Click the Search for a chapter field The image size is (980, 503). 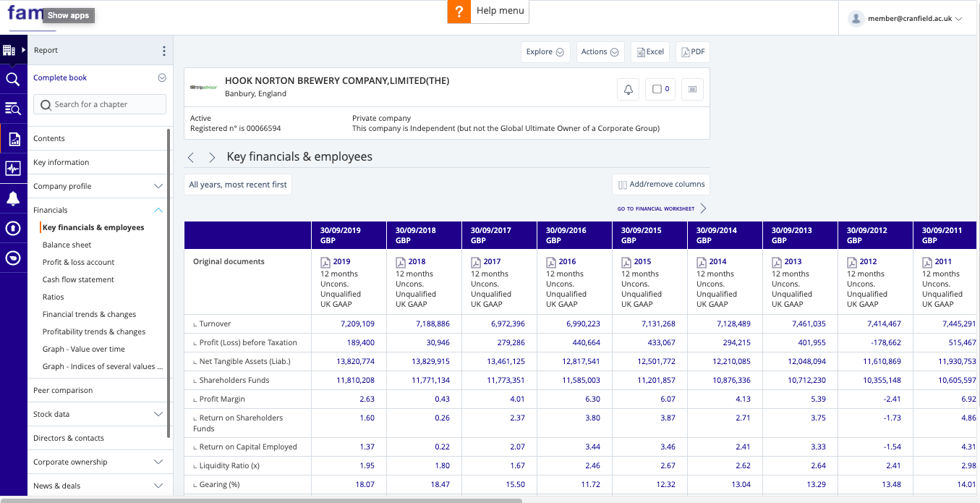coord(100,104)
